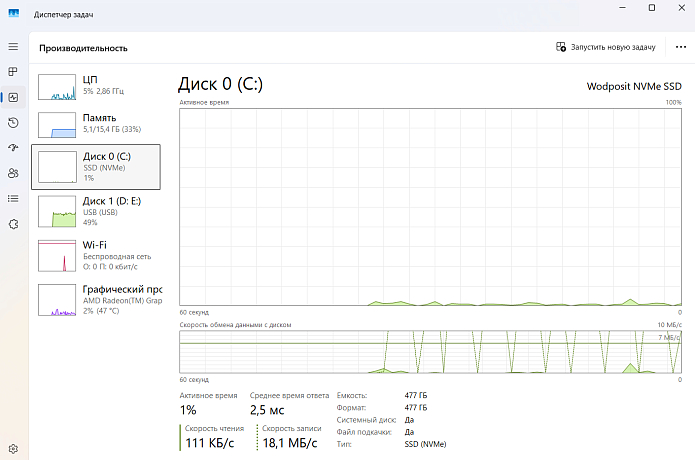Viewport: 695px width, 460px height.
Task: Select the Память performance item
Action: pos(97,123)
